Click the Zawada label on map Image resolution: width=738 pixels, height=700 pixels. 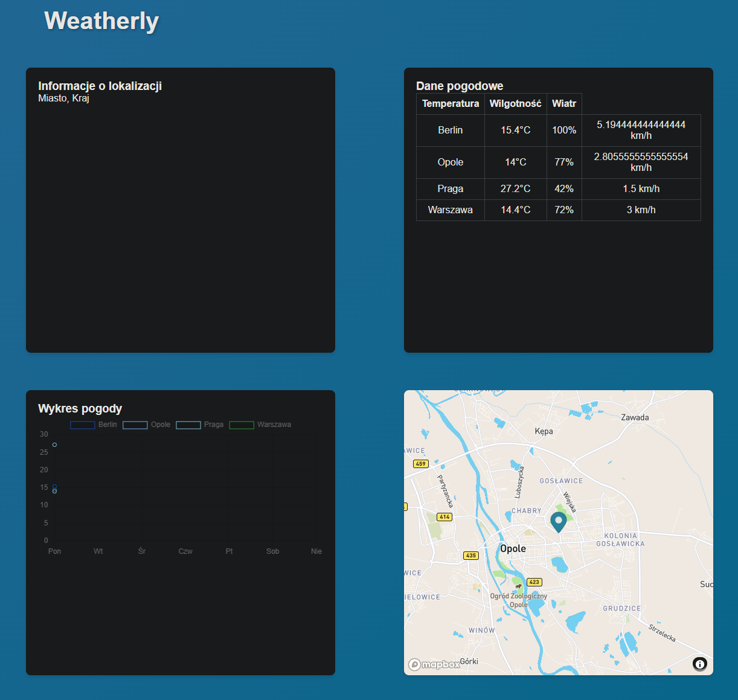click(635, 417)
